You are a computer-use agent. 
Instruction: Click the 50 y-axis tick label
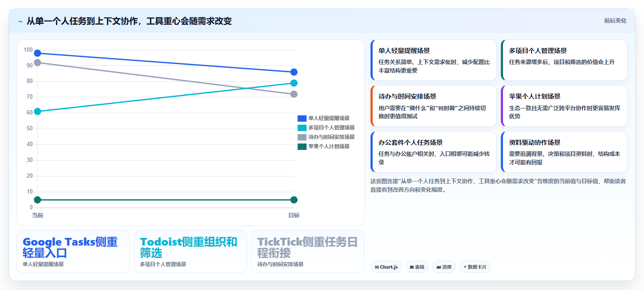click(29, 129)
